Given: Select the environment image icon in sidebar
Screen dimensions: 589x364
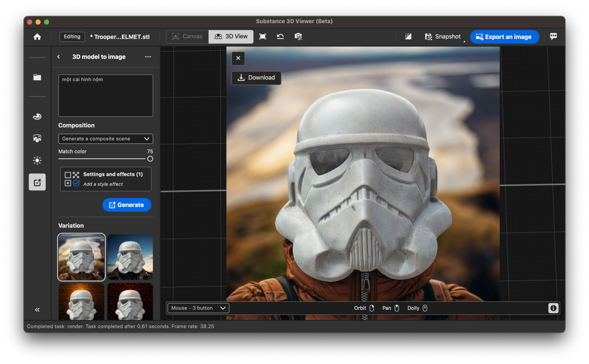Looking at the screenshot, I should (37, 138).
